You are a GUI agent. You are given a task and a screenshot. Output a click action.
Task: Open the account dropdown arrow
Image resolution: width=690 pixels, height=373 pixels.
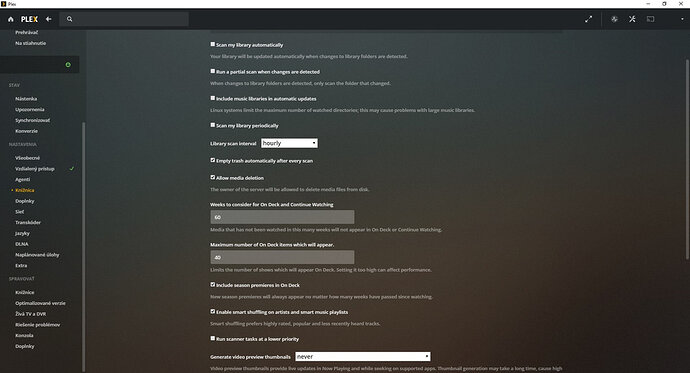coord(683,19)
